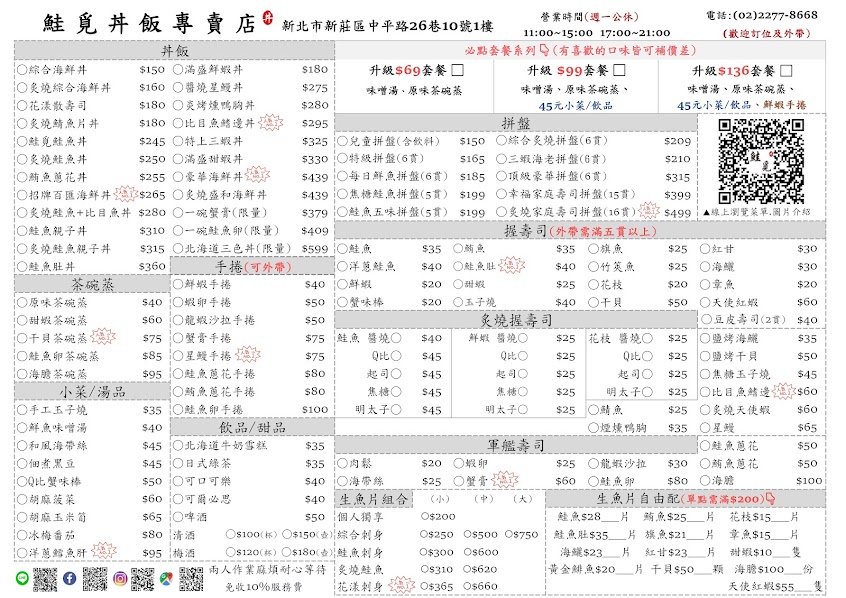Image resolution: width=846 pixels, height=598 pixels.
Task: Click the red 丼 stamp logo beside the shop name
Action: pyautogui.click(x=268, y=18)
